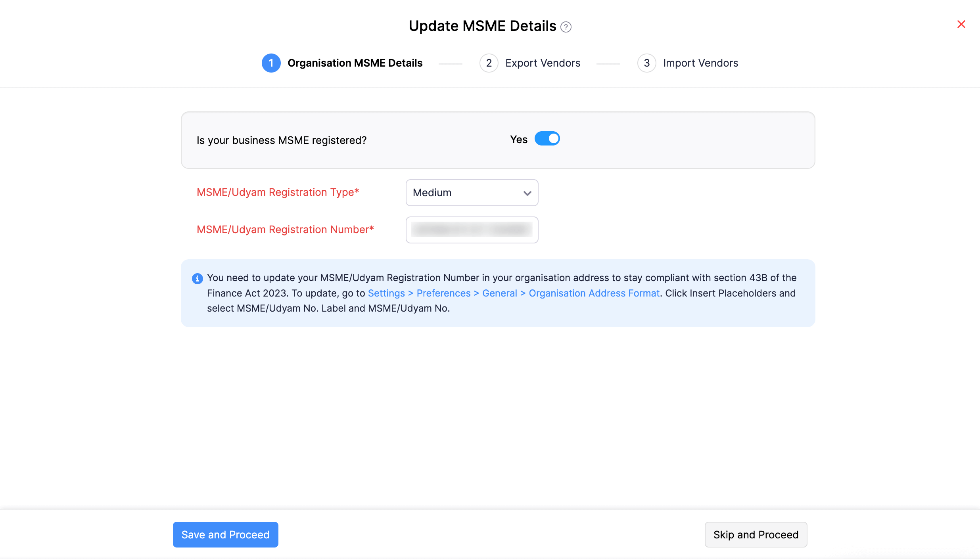Click the MSME/Udyam Registration Number field
This screenshot has height=559, width=980.
[x=472, y=230]
